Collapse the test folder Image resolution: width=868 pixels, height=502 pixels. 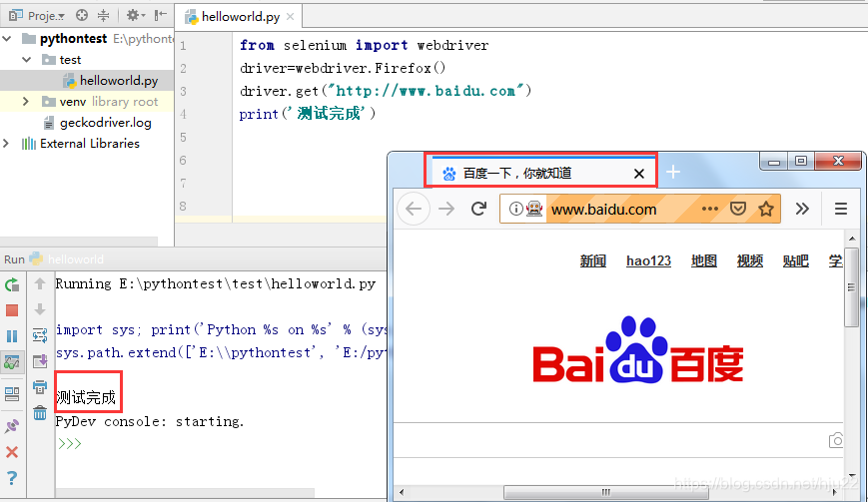click(27, 59)
